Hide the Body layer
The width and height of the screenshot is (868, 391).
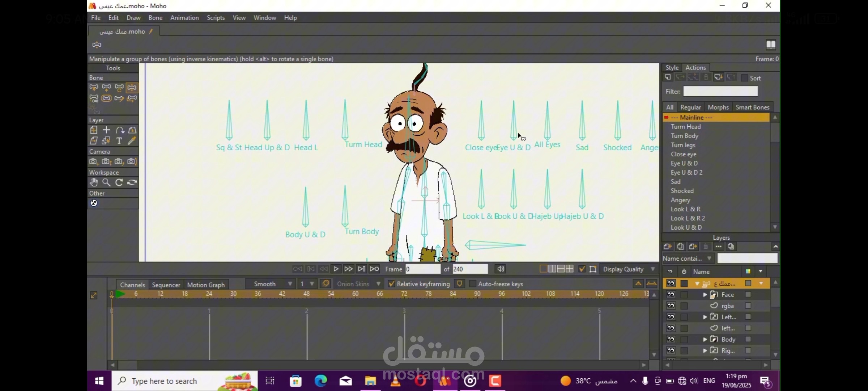click(x=671, y=339)
